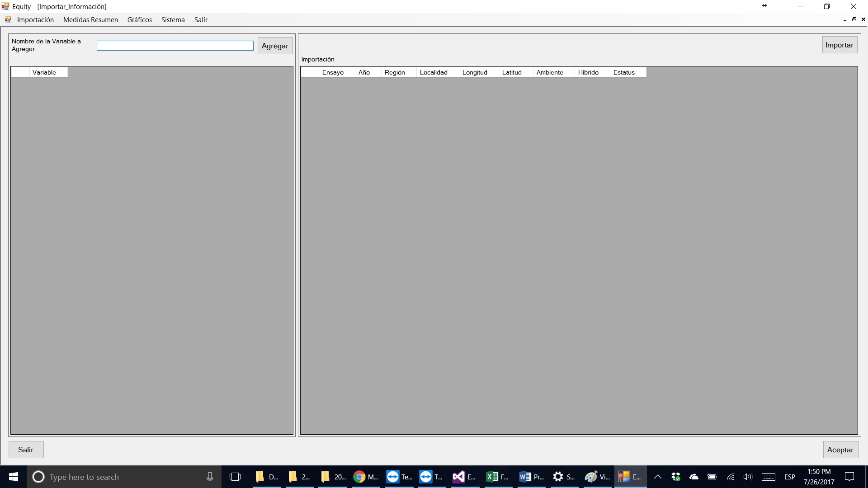Click the Equity app taskbar icon

tap(630, 477)
